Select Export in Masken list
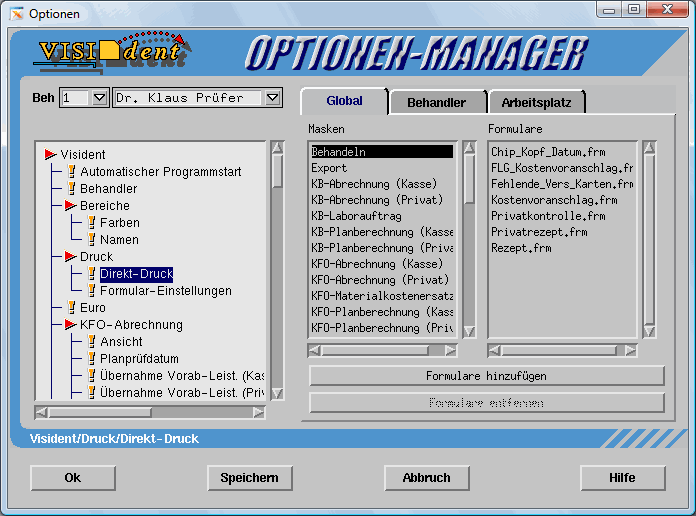The width and height of the screenshot is (696, 516). point(382,168)
